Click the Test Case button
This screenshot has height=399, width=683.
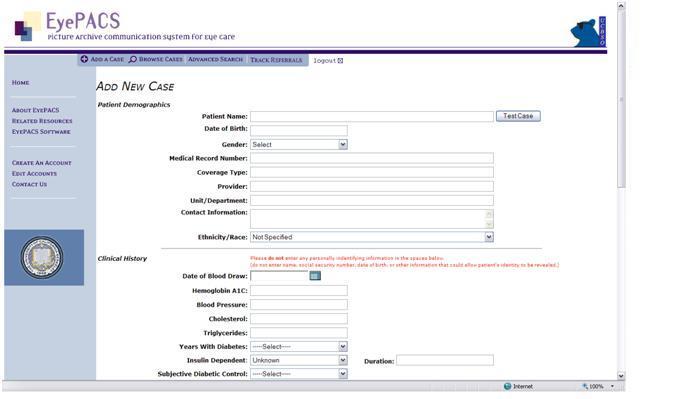click(518, 116)
